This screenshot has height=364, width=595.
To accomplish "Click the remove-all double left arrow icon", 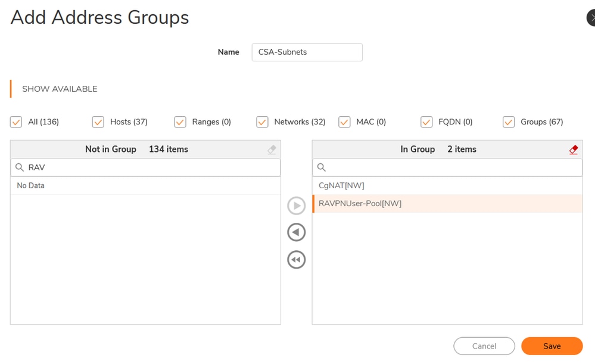I will click(296, 260).
